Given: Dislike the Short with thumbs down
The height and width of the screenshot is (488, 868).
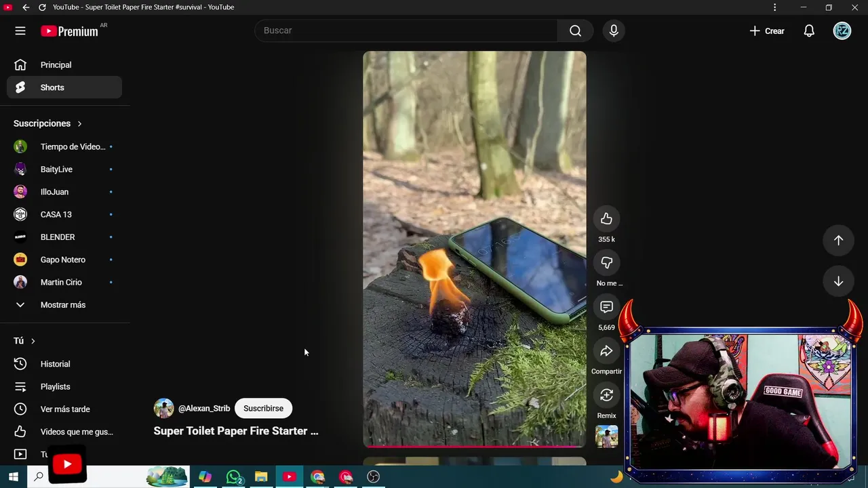Looking at the screenshot, I should pos(606,263).
